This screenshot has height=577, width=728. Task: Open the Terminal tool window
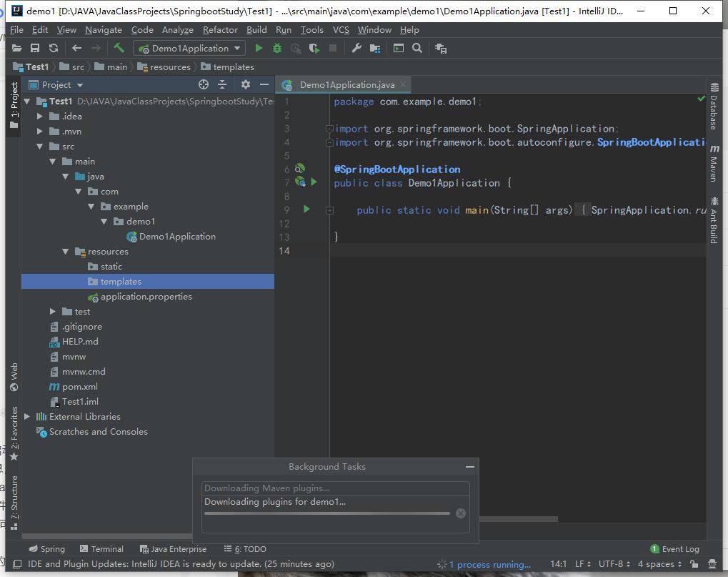pos(101,549)
